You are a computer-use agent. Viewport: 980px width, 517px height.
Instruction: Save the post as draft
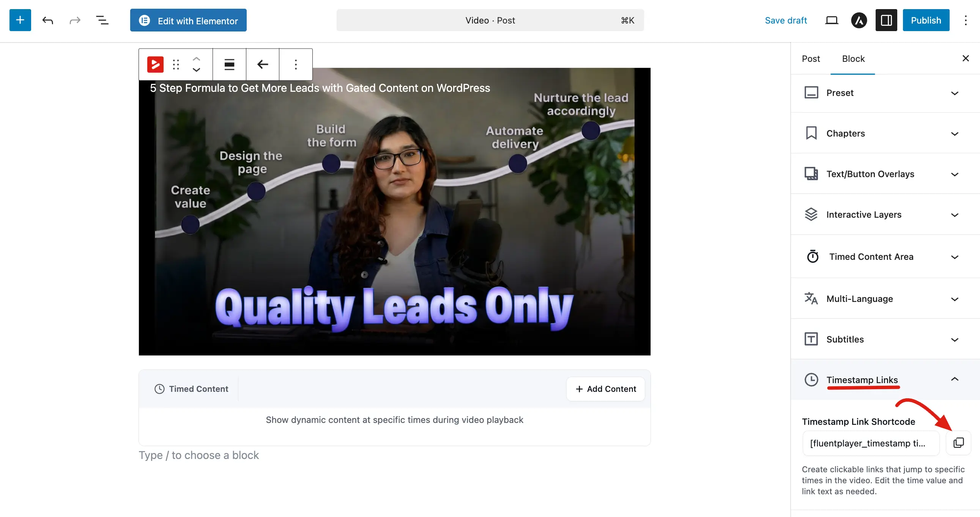coord(786,20)
